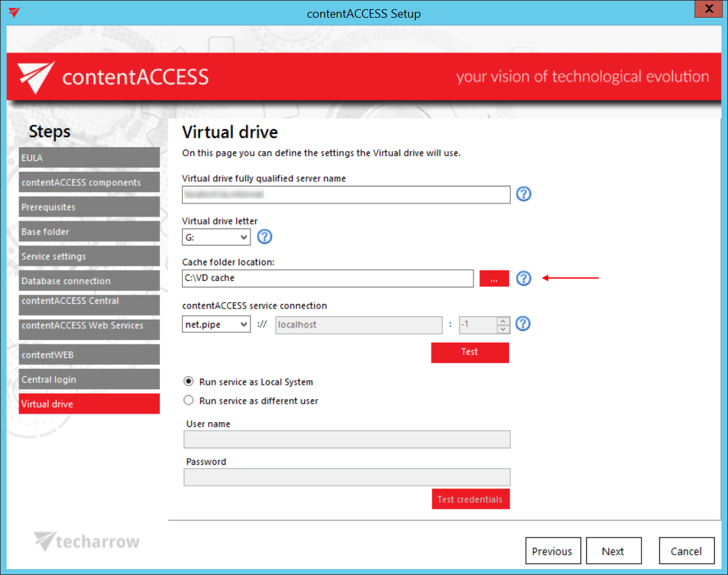Image resolution: width=728 pixels, height=575 pixels.
Task: Go to Database connection step
Action: [89, 281]
